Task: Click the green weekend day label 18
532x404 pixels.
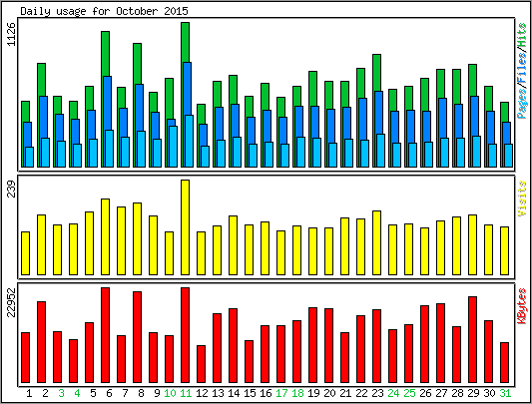Action: coord(297,393)
